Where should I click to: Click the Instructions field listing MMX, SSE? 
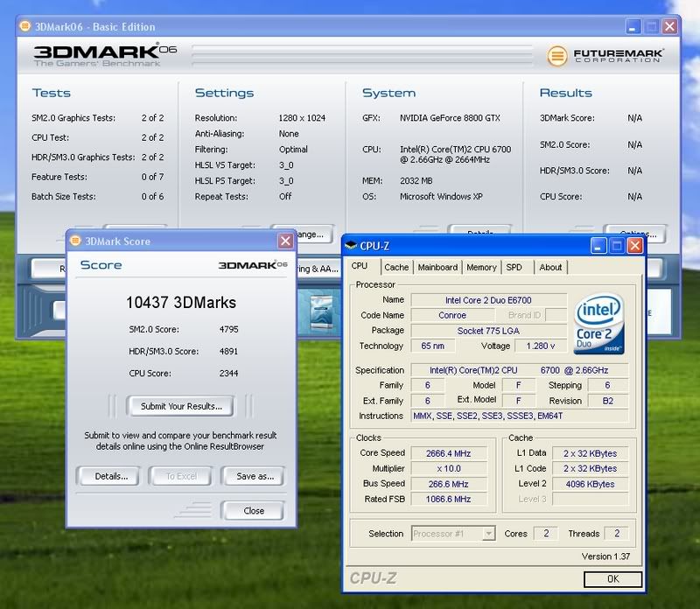click(x=519, y=416)
